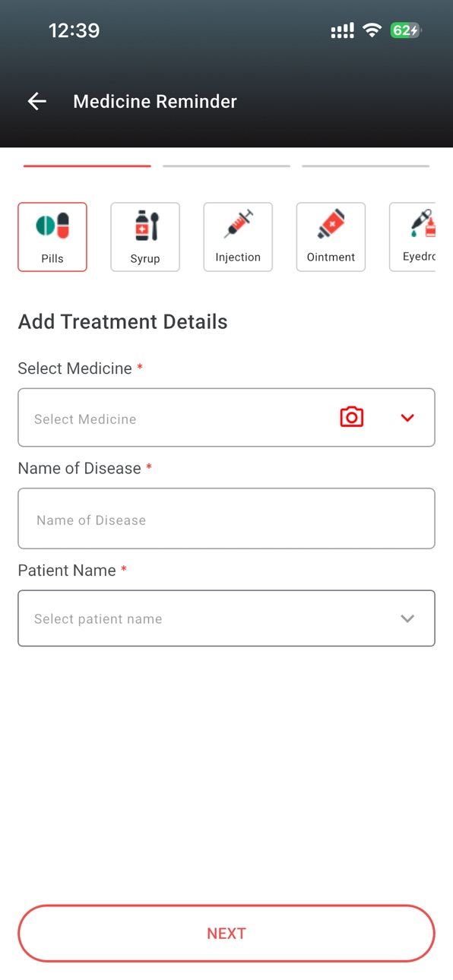The width and height of the screenshot is (453, 980).
Task: Focus the Name of Disease input
Action: (226, 519)
